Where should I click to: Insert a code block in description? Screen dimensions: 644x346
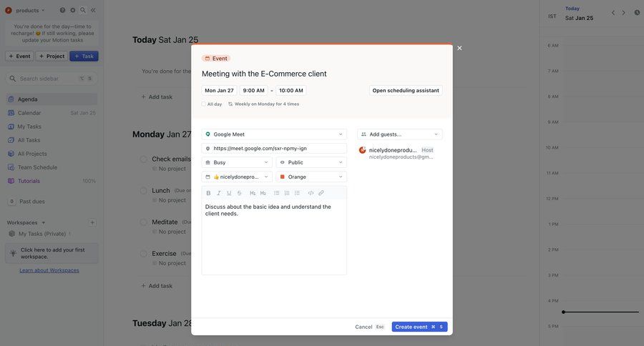(x=311, y=193)
